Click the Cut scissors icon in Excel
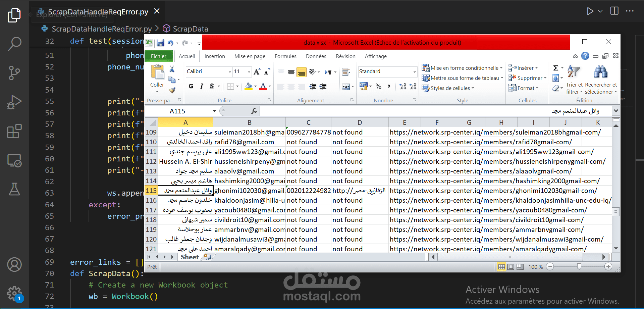 coord(172,69)
